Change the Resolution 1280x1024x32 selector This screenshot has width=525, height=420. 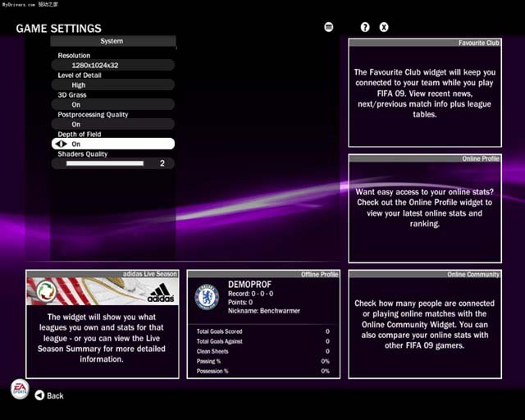113,65
